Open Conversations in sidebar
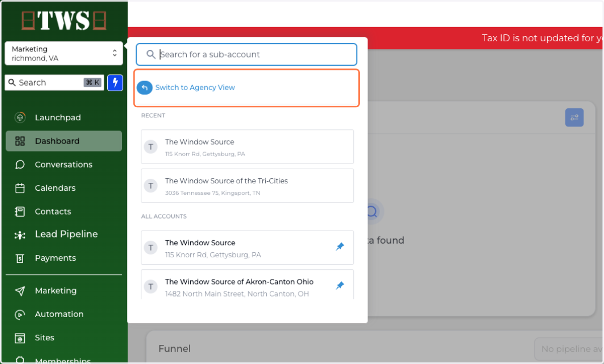604x364 pixels. 64,165
